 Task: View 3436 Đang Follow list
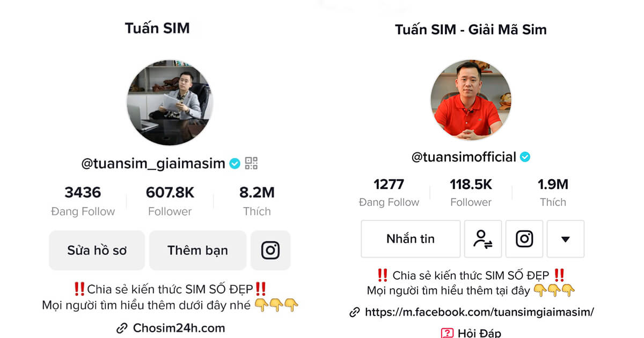click(83, 201)
